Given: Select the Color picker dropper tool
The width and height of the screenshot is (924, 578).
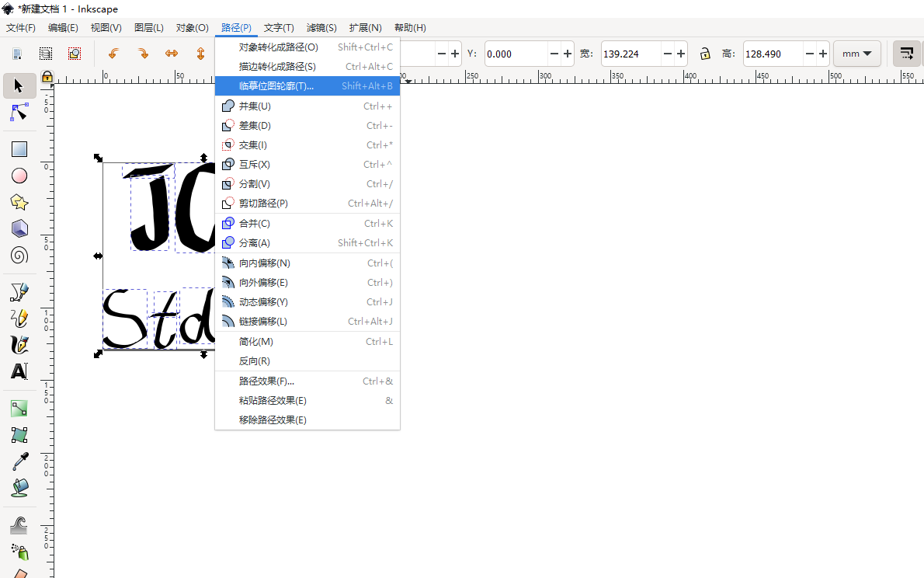Looking at the screenshot, I should pyautogui.click(x=19, y=461).
